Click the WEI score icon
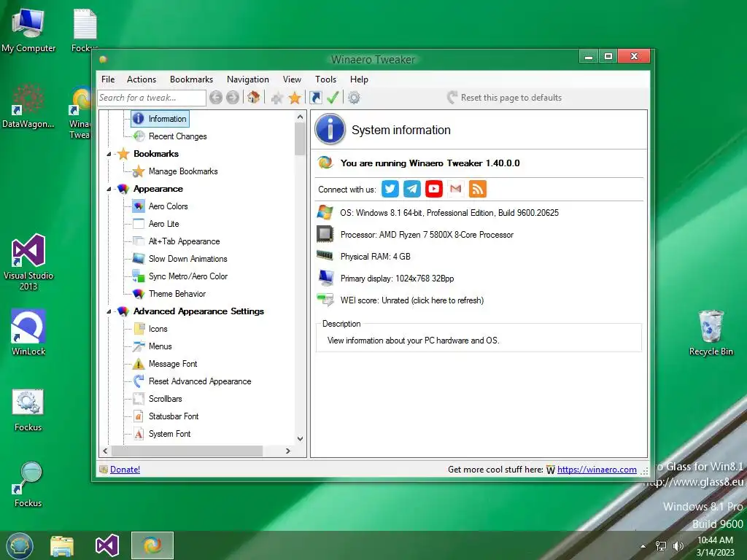The image size is (747, 560). (325, 300)
